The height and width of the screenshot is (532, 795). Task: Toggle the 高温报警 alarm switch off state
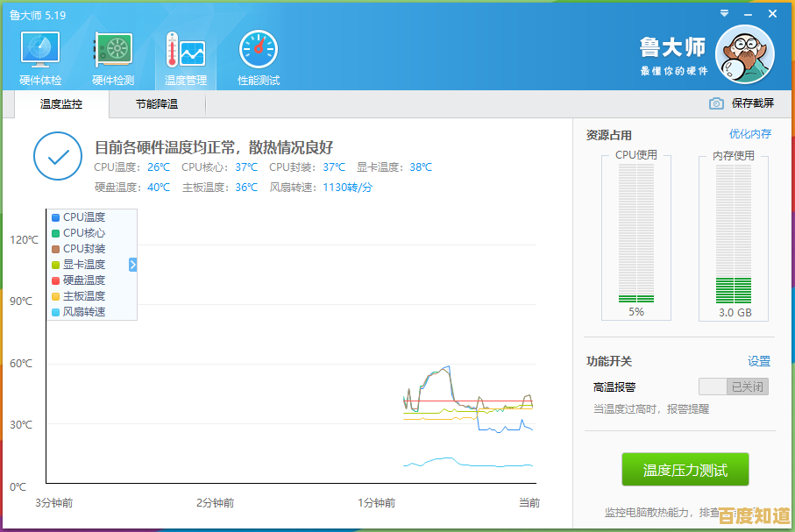click(x=734, y=386)
